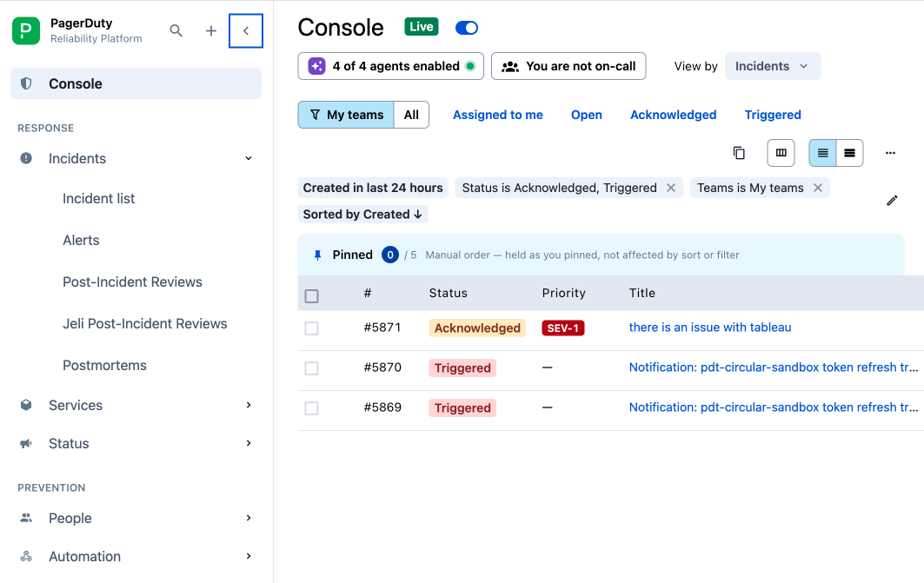Click the Triggered status badge on #5870
Viewport: 924px width, 583px height.
[462, 368]
